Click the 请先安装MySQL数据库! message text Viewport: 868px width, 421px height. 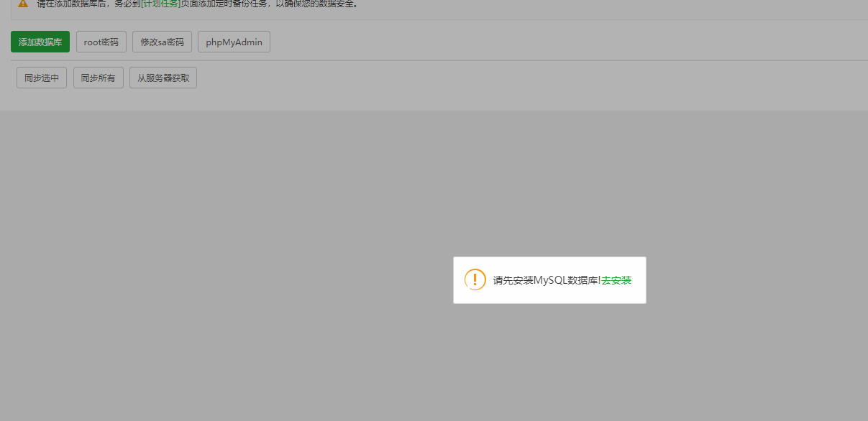click(x=547, y=280)
